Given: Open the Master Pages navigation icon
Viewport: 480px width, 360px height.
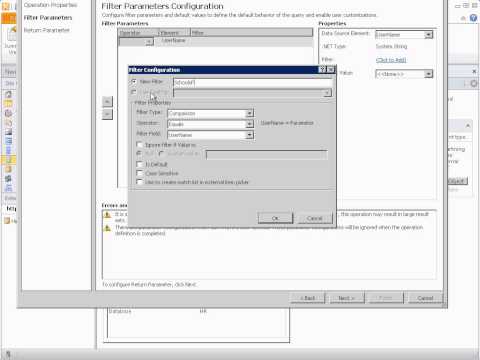Looking at the screenshot, I should (8, 179).
